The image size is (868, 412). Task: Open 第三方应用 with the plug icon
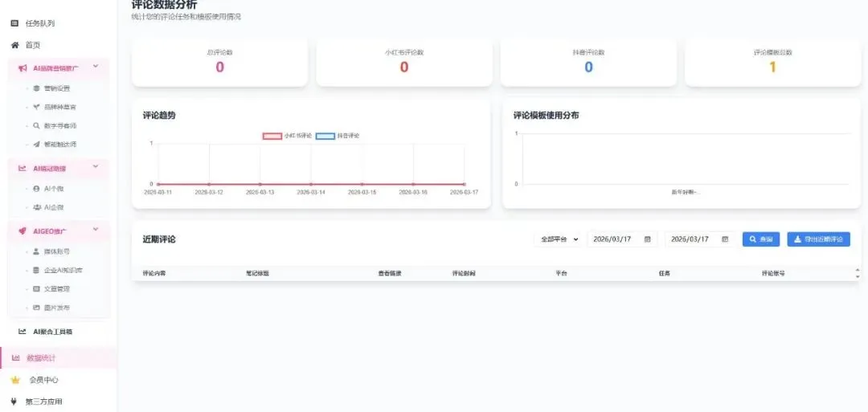(x=14, y=402)
